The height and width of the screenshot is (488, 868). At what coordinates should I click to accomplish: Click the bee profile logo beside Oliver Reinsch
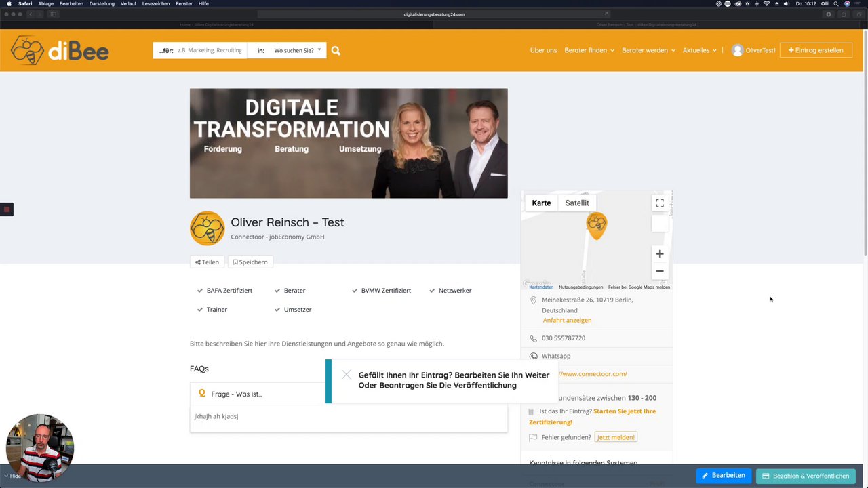click(207, 228)
